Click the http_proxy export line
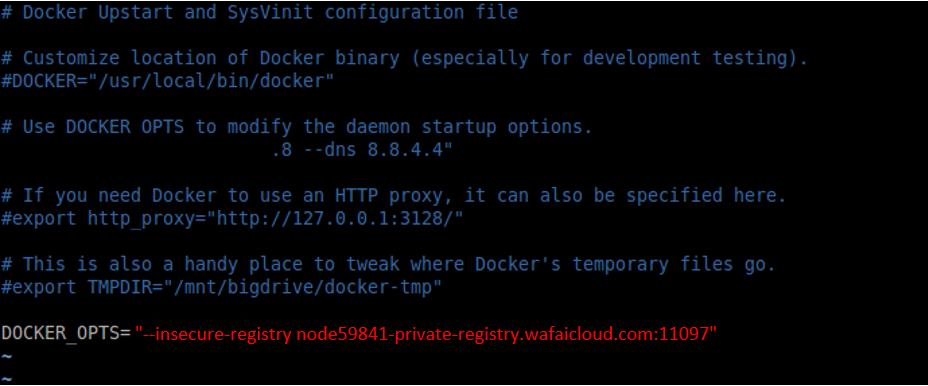The height and width of the screenshot is (386, 928). click(x=232, y=218)
